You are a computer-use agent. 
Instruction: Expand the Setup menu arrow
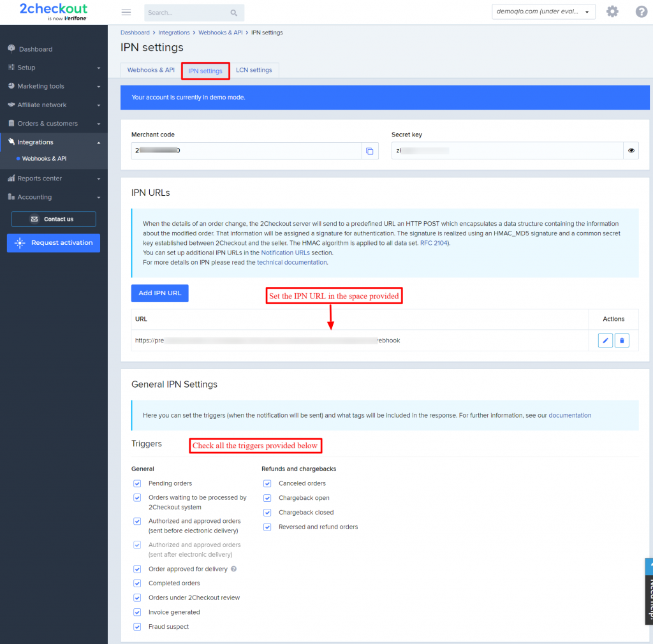[x=99, y=68]
